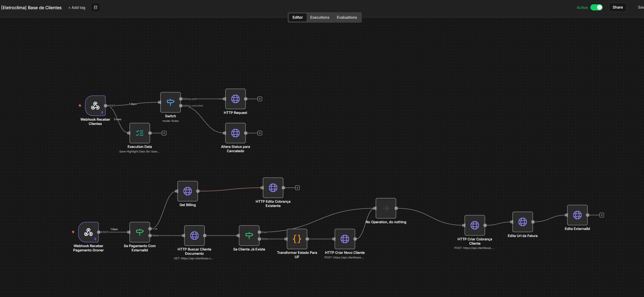Image resolution: width=644 pixels, height=297 pixels.
Task: Click the Webhook Receber Clientes node icon
Action: (x=95, y=106)
